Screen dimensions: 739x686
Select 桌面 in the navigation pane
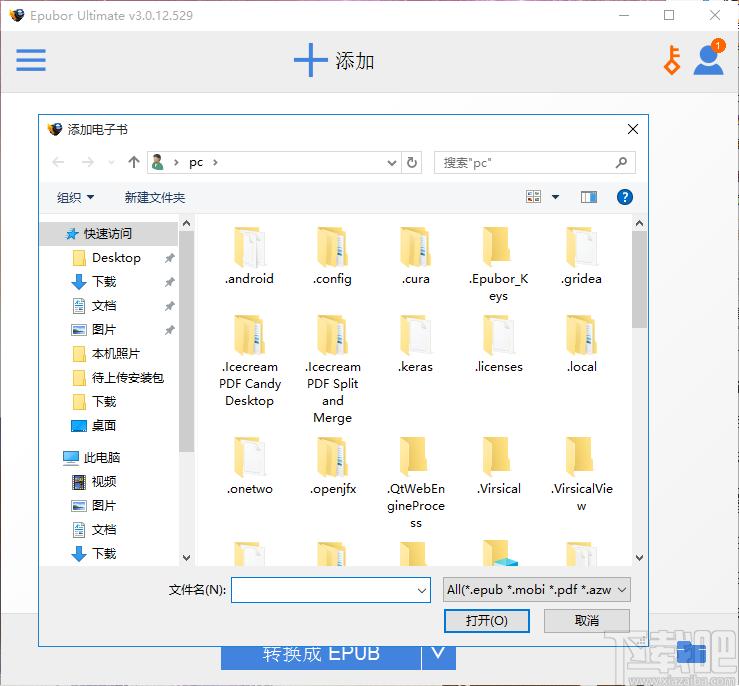[104, 426]
